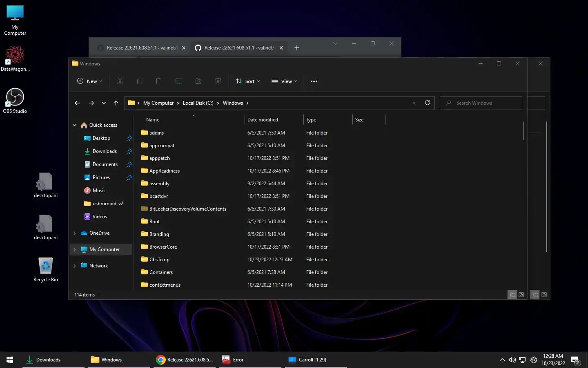588x368 pixels.
Task: Click the Share icon in Explorer toolbar
Action: coord(198,81)
